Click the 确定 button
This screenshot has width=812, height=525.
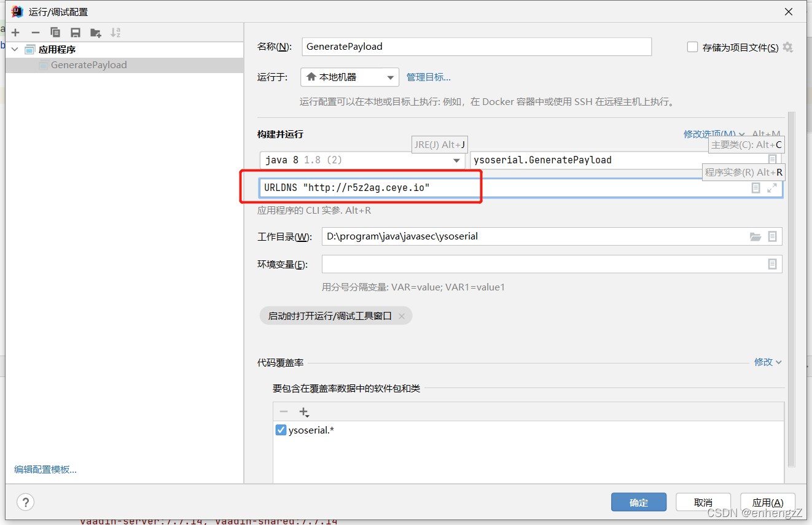click(639, 502)
